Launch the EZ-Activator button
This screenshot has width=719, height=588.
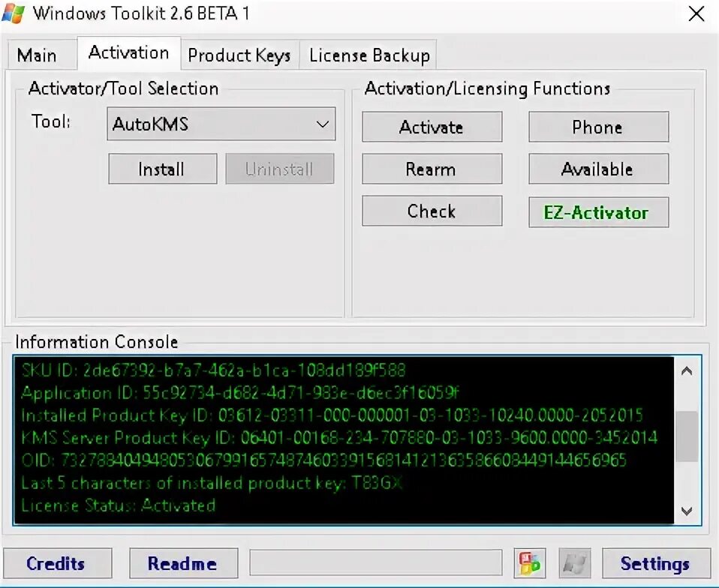click(598, 212)
